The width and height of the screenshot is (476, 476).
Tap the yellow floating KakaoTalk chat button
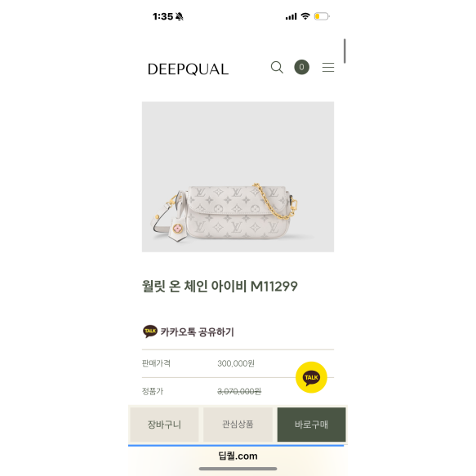coord(311,377)
